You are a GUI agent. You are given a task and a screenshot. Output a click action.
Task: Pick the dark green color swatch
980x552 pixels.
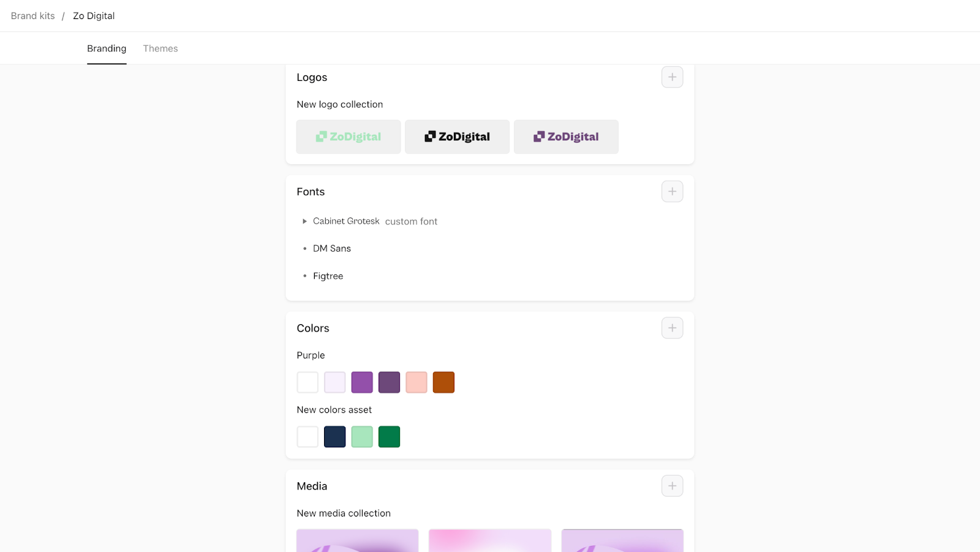[x=389, y=437]
